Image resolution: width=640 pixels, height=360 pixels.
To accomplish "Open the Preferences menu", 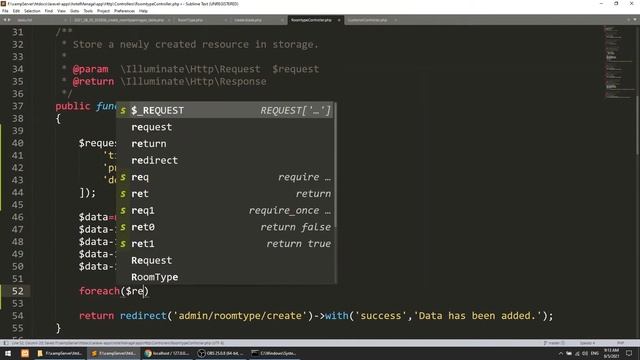I will [x=124, y=11].
